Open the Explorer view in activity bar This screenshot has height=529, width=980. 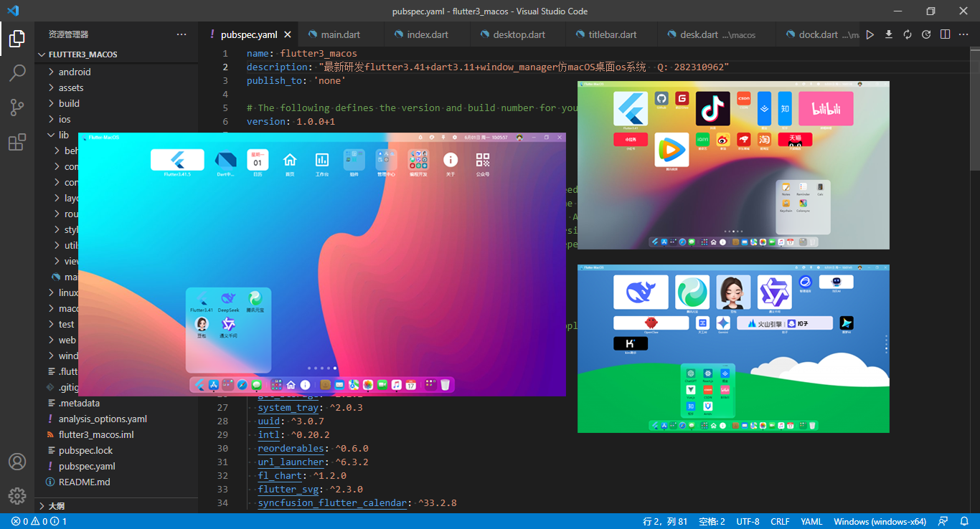[17, 39]
